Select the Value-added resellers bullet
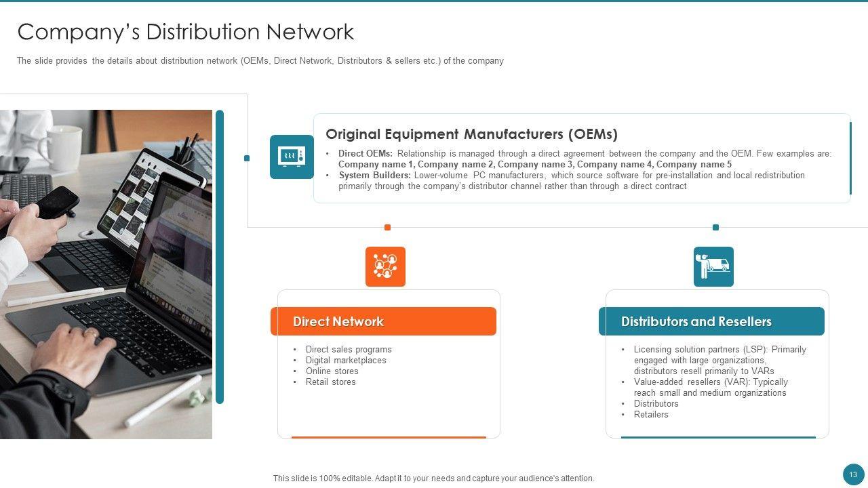The height and width of the screenshot is (488, 868). [711, 388]
